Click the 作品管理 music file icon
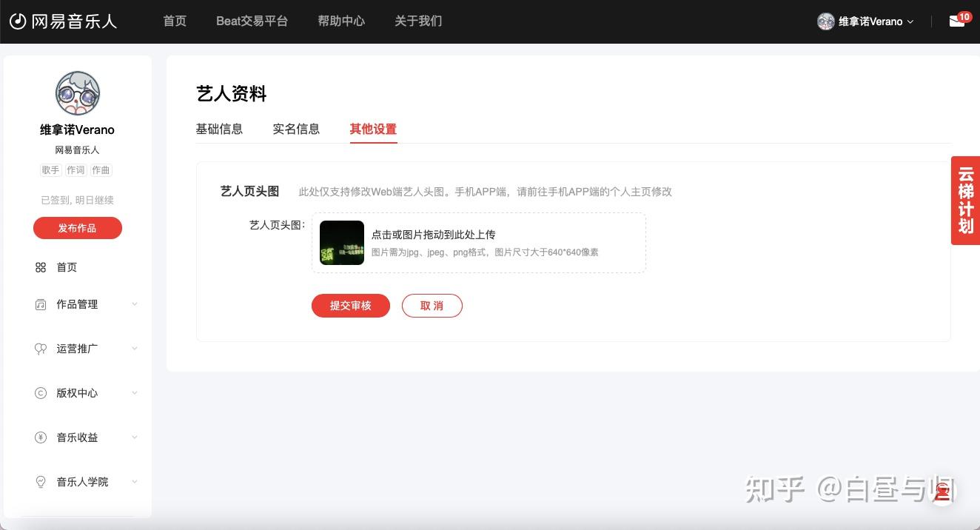 [41, 304]
